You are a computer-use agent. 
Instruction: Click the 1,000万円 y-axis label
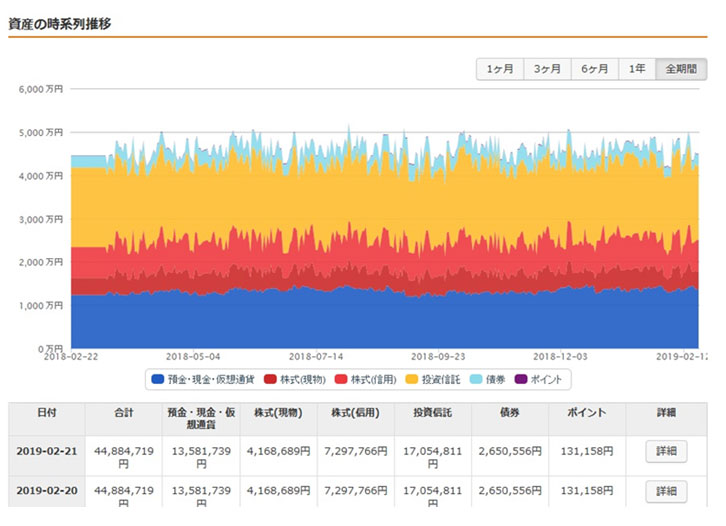(x=41, y=306)
